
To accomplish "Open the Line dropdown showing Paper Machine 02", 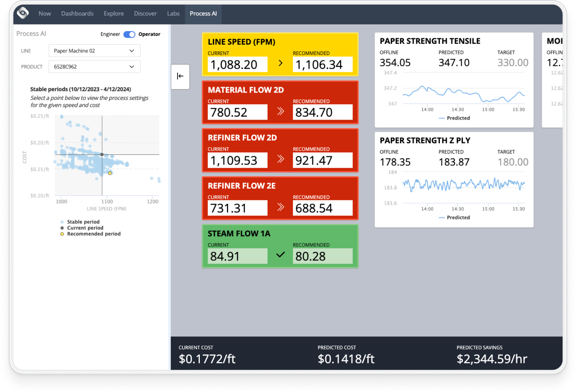I will tap(94, 51).
